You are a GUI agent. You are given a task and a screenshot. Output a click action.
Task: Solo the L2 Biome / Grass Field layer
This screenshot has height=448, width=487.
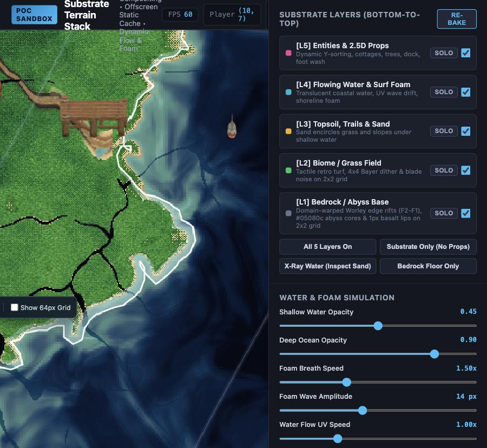444,170
